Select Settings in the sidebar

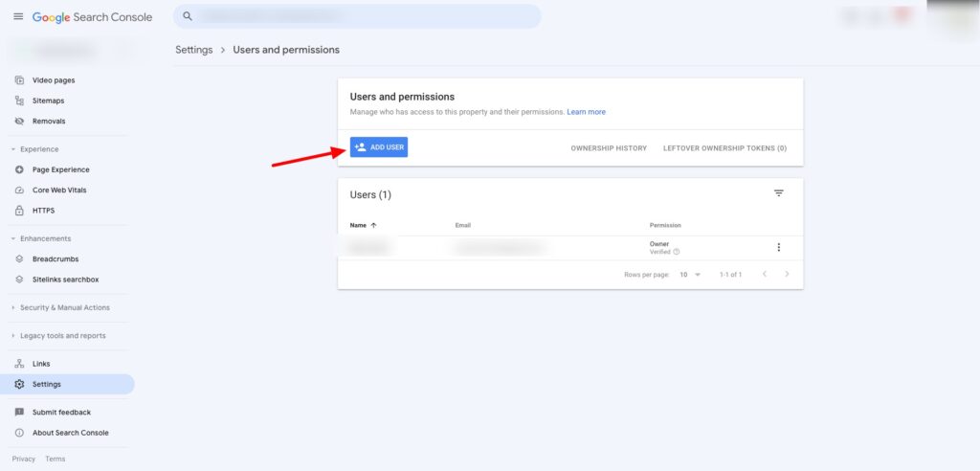click(x=67, y=384)
